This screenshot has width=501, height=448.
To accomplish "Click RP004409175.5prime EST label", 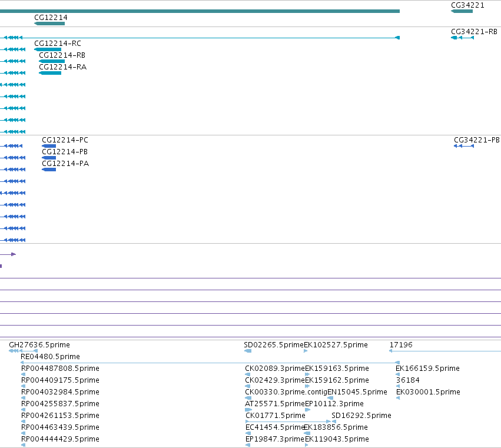I will click(60, 380).
